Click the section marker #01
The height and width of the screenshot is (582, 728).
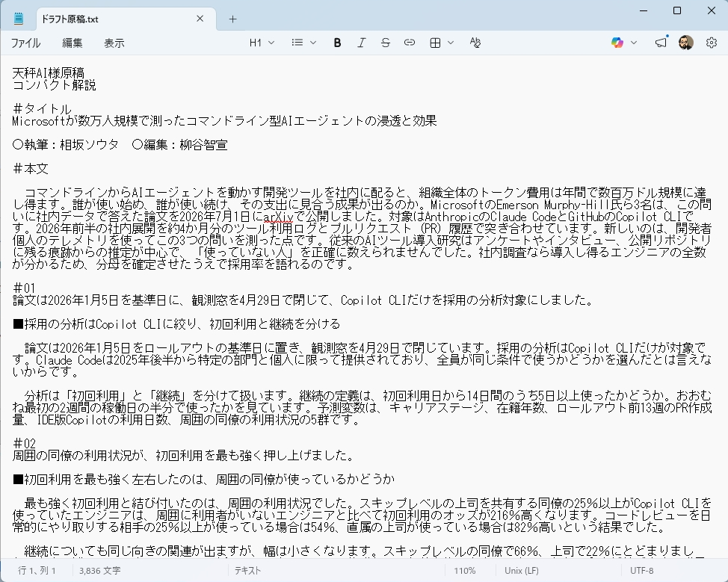coord(24,288)
